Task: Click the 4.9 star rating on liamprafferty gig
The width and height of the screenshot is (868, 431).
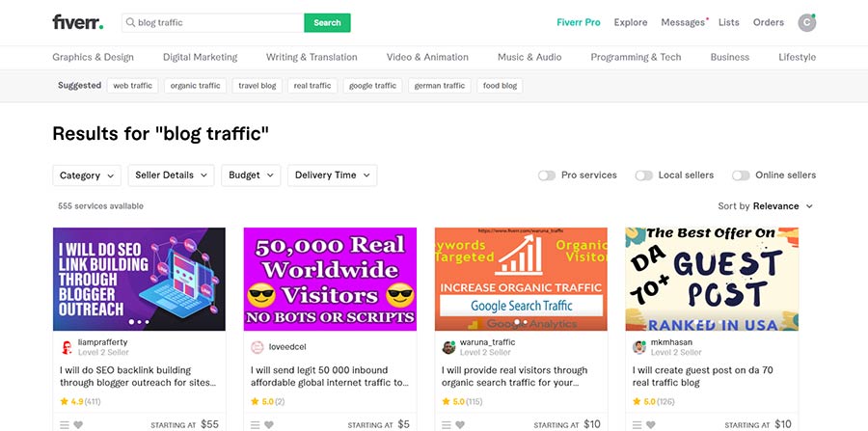Action: (80, 402)
